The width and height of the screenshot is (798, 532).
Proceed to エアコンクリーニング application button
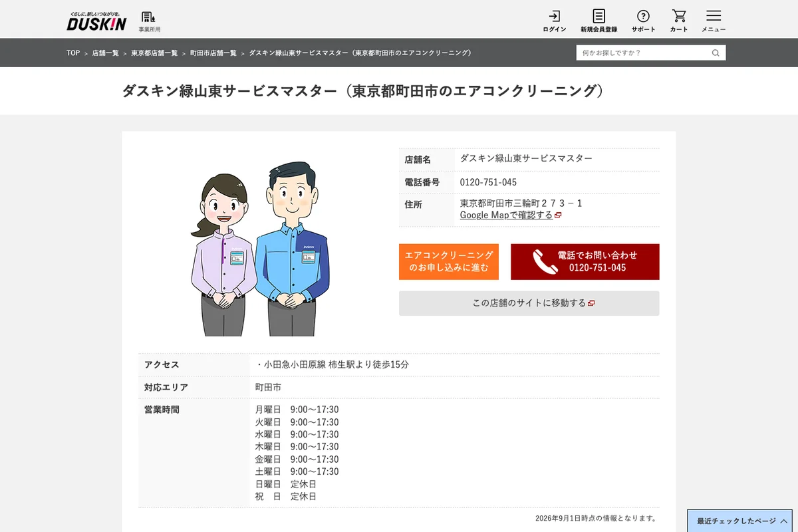(449, 261)
